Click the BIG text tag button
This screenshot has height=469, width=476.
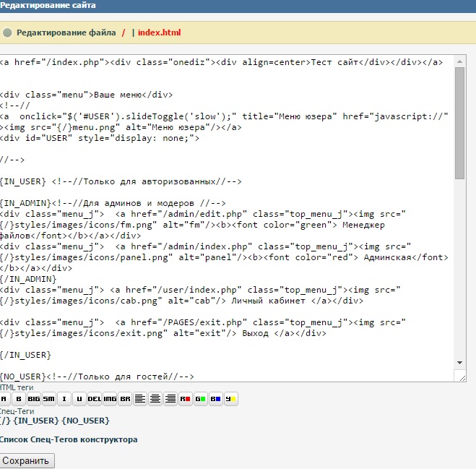pyautogui.click(x=34, y=399)
